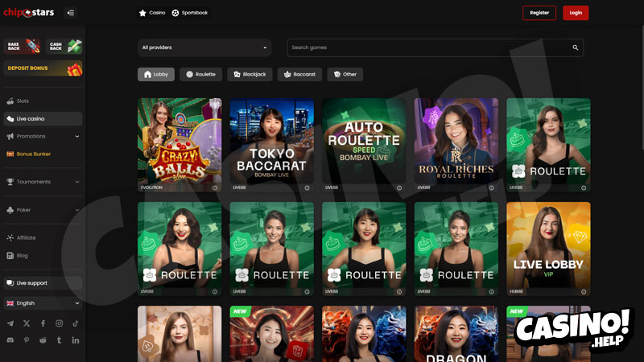
Task: Open Dragon game card
Action: (x=456, y=334)
